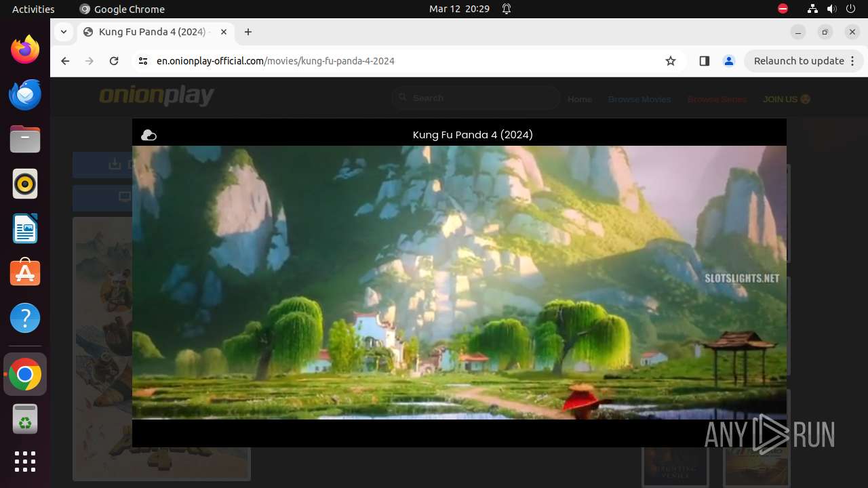
Task: Open the Home menu link
Action: [x=580, y=99]
